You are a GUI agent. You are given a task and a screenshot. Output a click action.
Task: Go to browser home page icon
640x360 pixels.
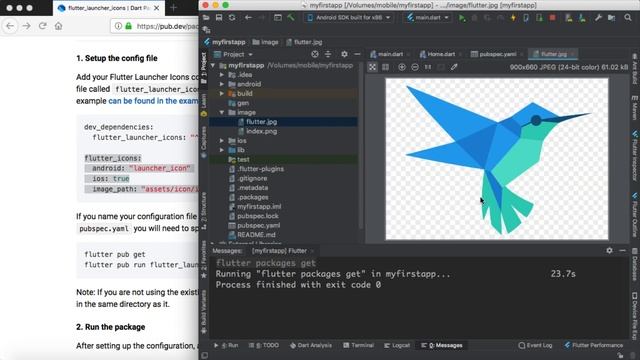tap(58, 26)
